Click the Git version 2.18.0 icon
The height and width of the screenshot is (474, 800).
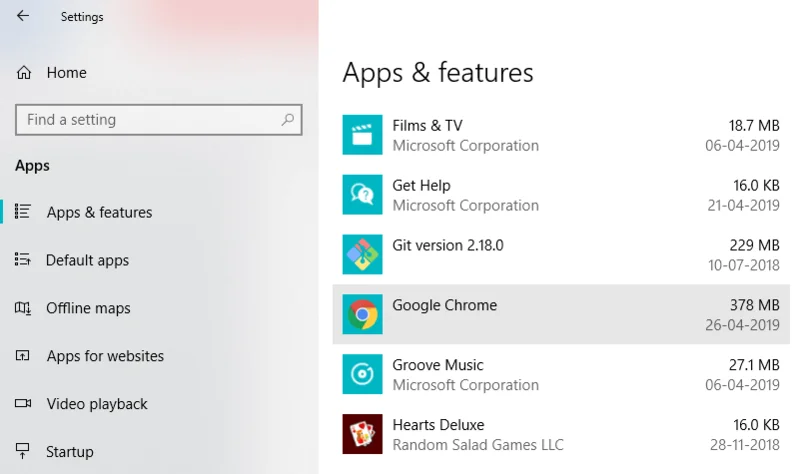[362, 254]
